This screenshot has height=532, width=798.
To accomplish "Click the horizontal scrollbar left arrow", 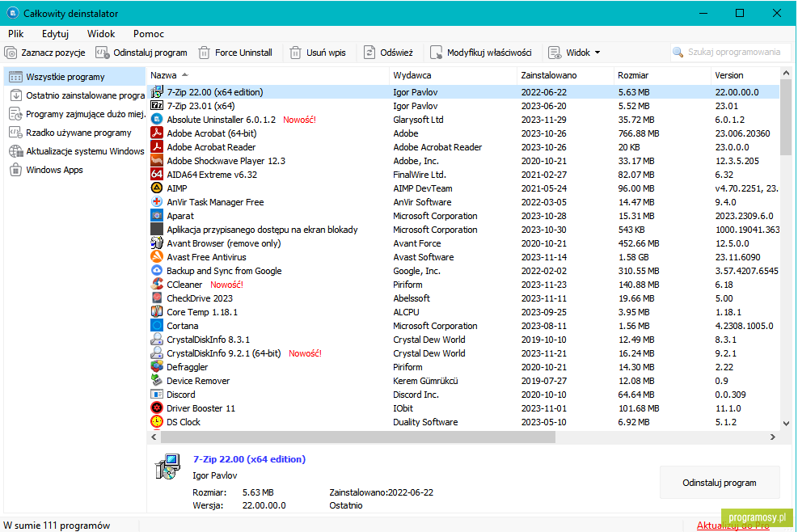I will (154, 437).
